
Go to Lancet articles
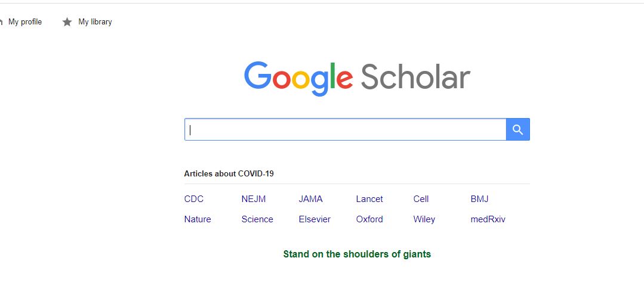pyautogui.click(x=369, y=199)
